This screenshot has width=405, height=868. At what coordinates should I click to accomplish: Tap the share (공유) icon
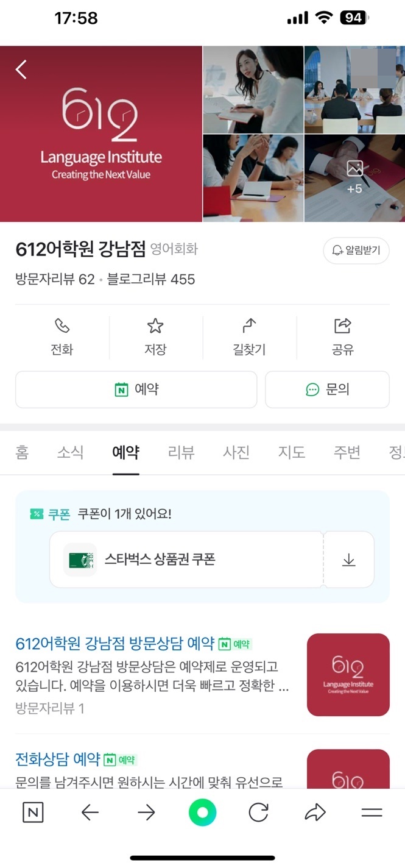click(x=343, y=327)
